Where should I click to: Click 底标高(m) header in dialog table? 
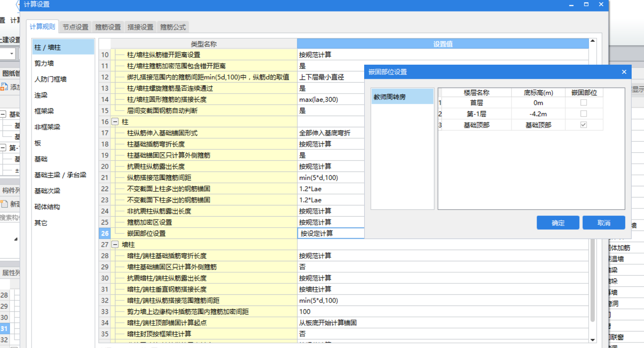tap(538, 92)
